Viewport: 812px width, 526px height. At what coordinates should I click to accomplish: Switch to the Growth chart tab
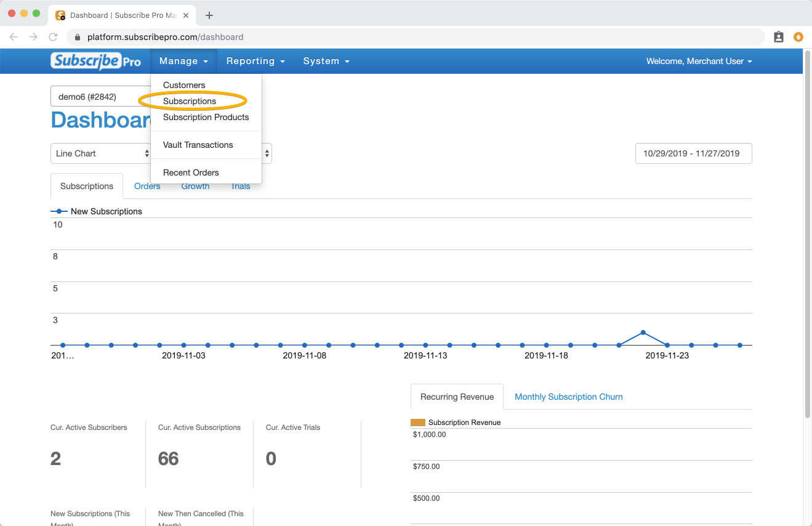coord(195,186)
